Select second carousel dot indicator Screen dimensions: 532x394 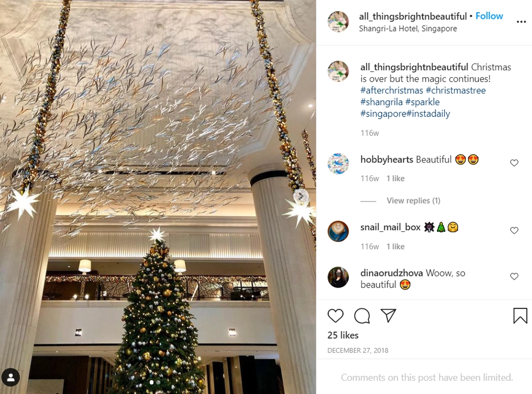(158, 382)
